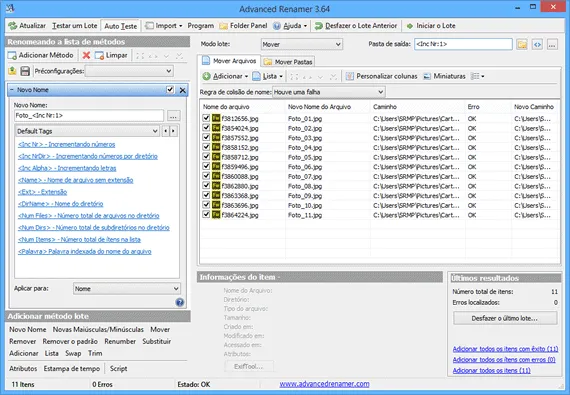Open Personalizar colunas column settings
The height and width of the screenshot is (395, 570).
coord(382,76)
